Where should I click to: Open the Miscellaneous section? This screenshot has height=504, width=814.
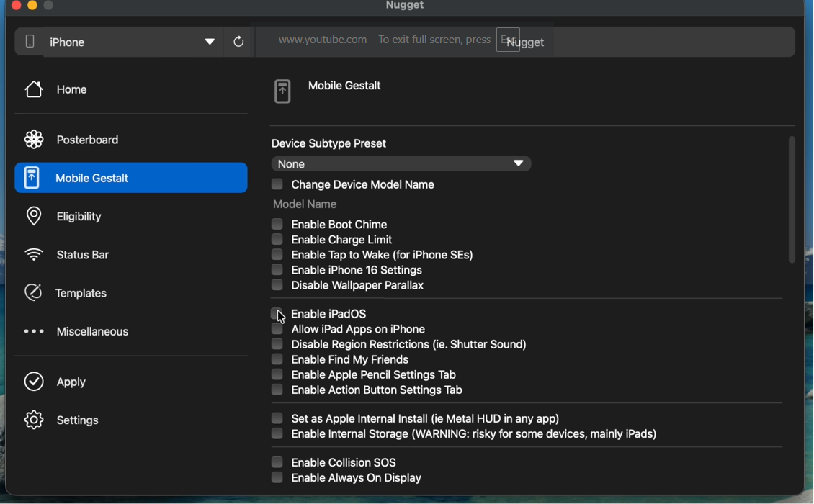[92, 332]
